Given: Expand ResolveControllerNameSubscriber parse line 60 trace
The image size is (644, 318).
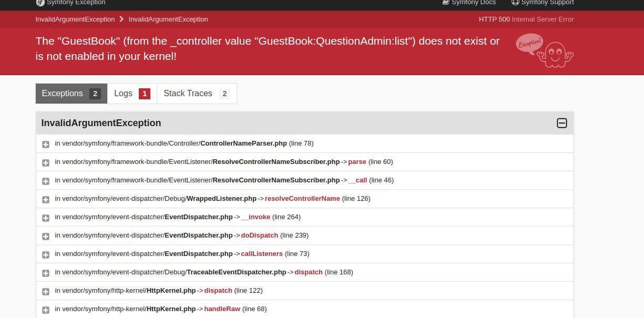Looking at the screenshot, I should [46, 162].
